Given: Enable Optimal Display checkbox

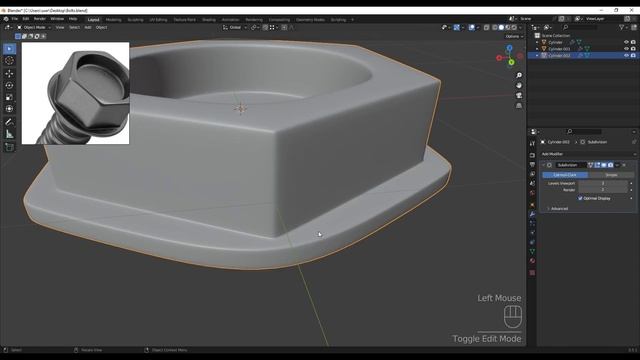Looking at the screenshot, I should point(580,198).
